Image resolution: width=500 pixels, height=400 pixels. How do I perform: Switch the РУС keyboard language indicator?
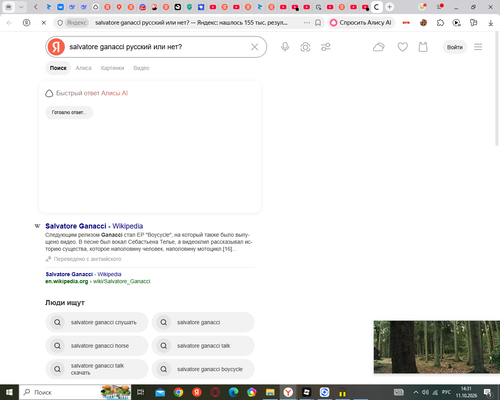[446, 392]
